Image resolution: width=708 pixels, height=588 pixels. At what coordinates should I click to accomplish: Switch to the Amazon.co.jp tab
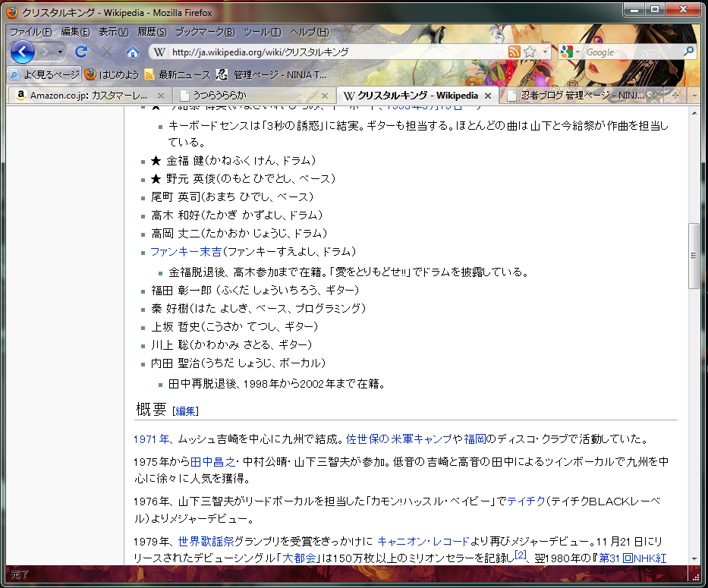pyautogui.click(x=89, y=96)
